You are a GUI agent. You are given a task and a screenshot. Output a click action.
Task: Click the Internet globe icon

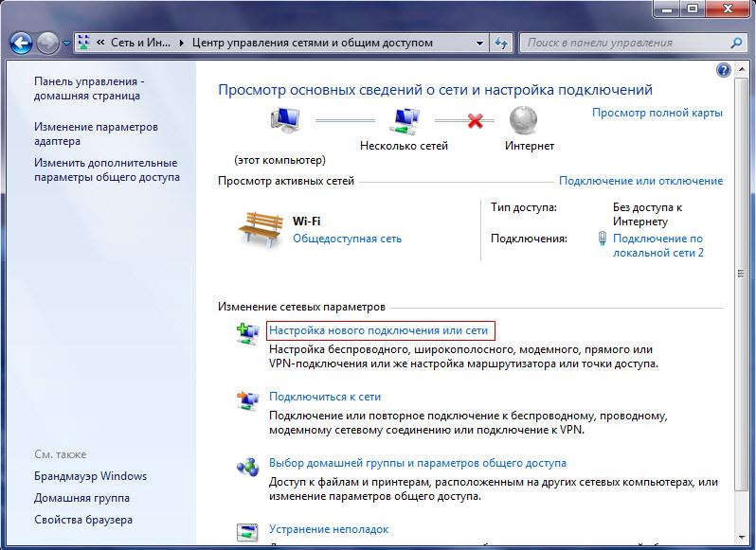click(x=523, y=120)
